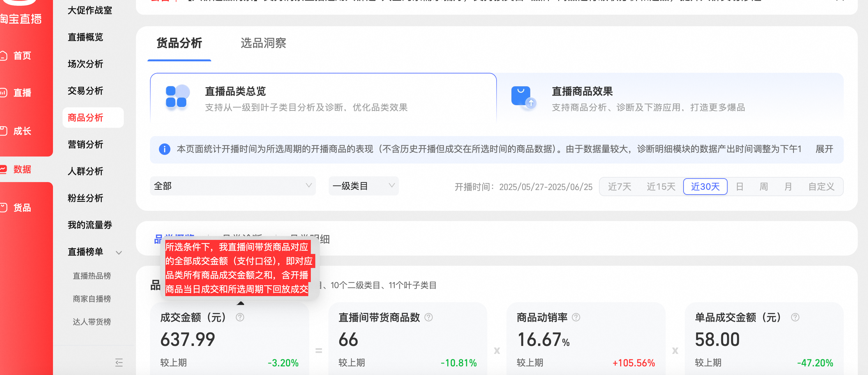Select the 日 time granularity
Screen dimensions: 868x375
tap(740, 187)
